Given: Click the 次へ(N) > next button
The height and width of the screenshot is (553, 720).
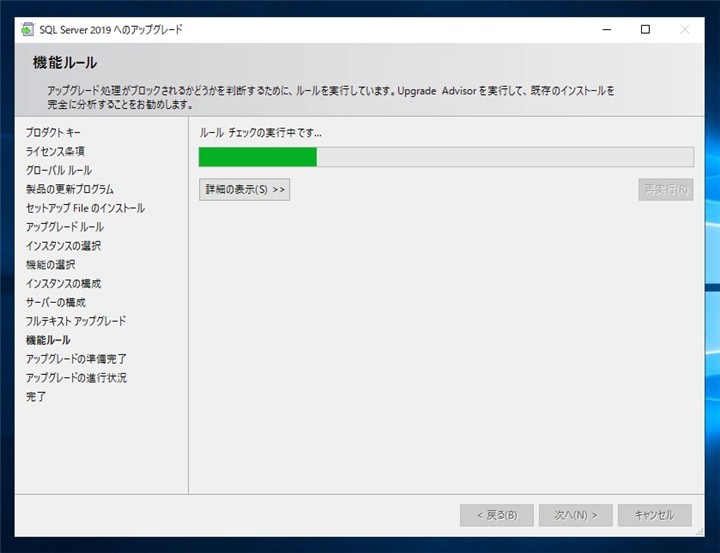Looking at the screenshot, I should click(x=576, y=515).
